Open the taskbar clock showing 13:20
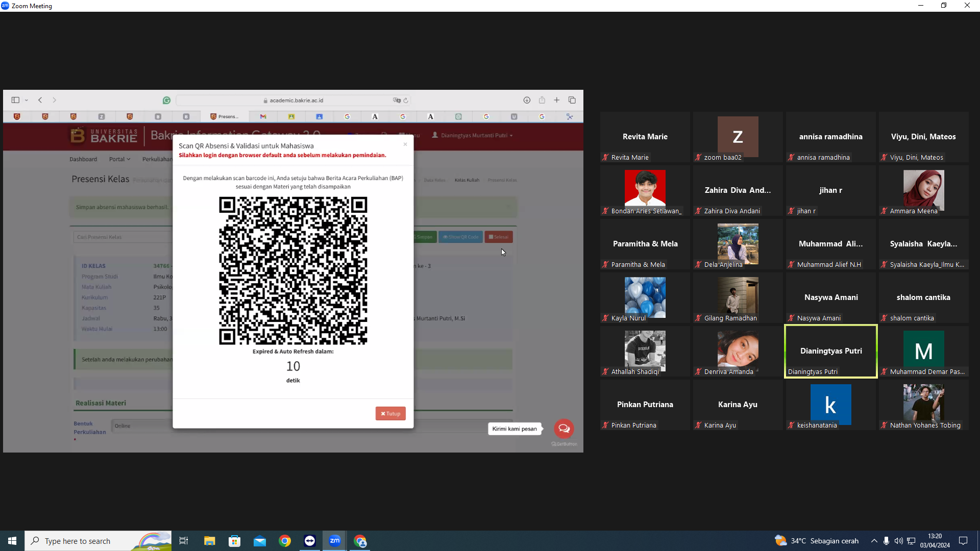 (935, 541)
